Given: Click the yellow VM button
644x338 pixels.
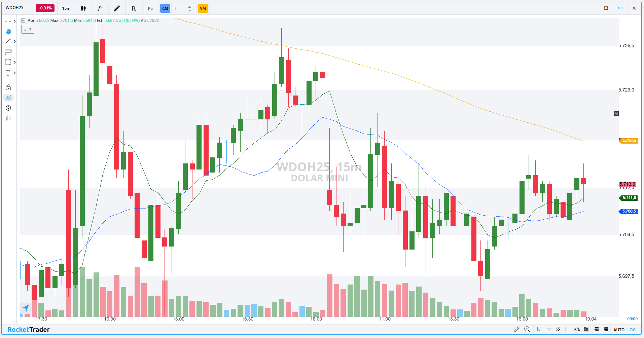Looking at the screenshot, I should (x=203, y=8).
